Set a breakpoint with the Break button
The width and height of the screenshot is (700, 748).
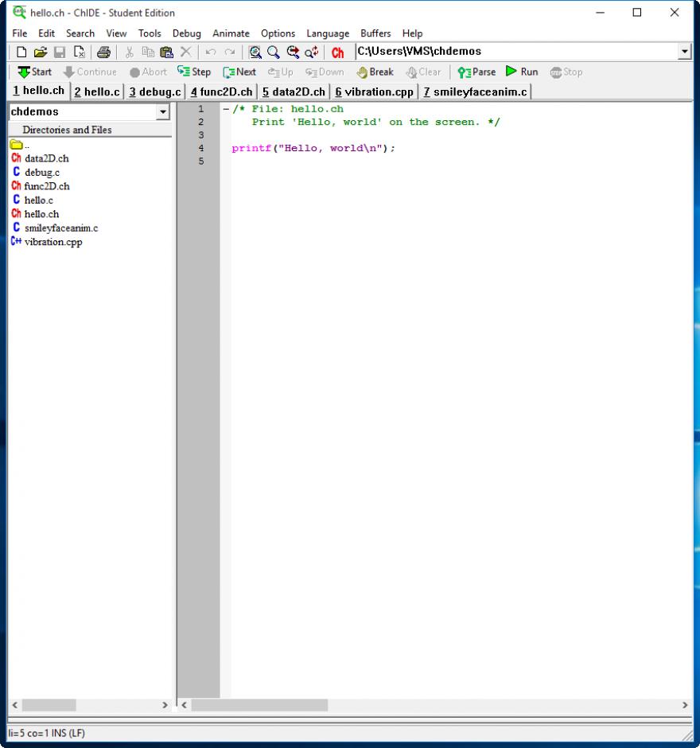coord(375,72)
